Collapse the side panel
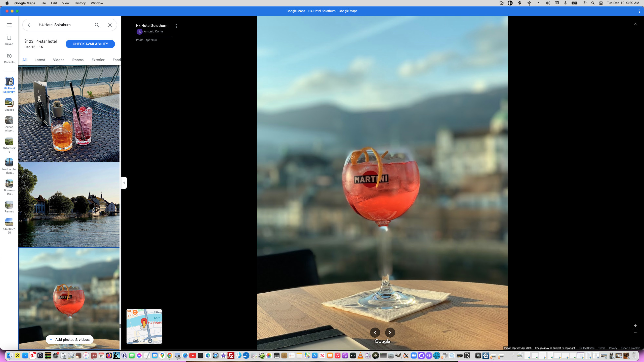This screenshot has width=644, height=362. coord(124,183)
